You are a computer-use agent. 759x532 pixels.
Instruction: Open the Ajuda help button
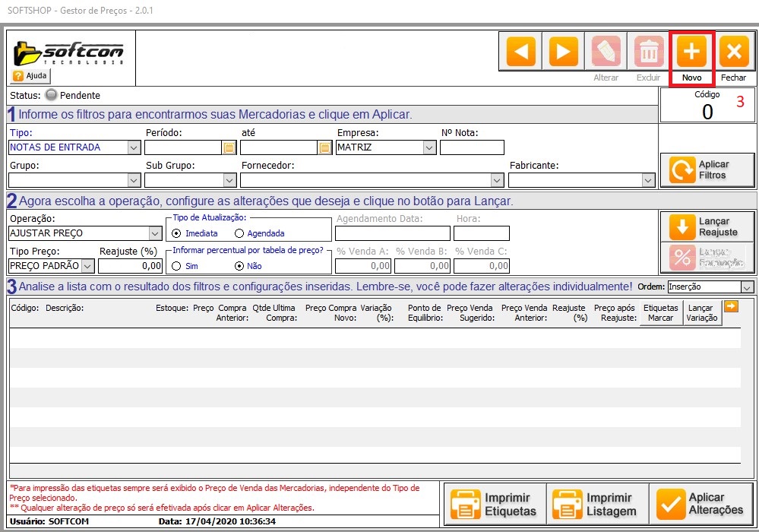30,76
